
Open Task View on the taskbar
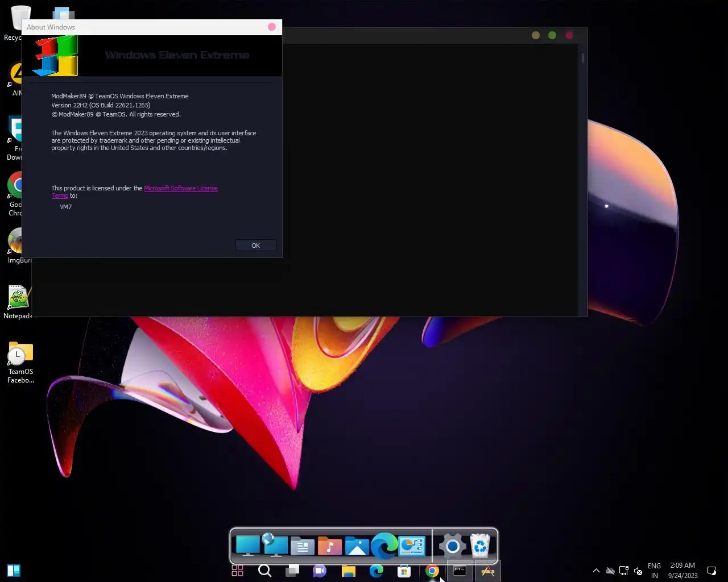(292, 571)
